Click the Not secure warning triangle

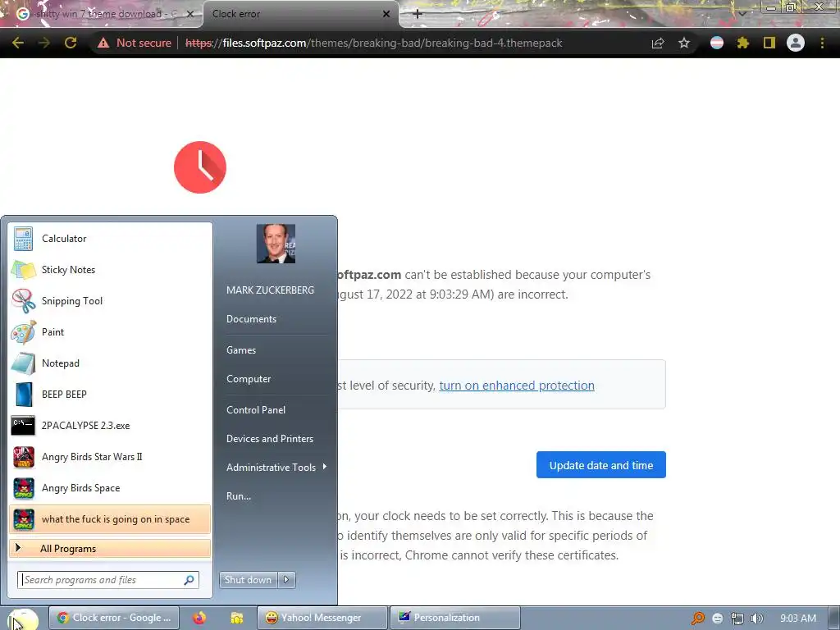(103, 43)
